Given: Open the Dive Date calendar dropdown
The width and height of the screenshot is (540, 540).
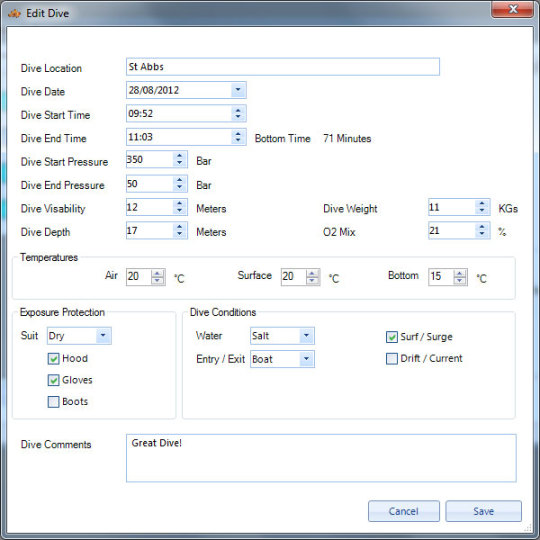Looking at the screenshot, I should tap(238, 90).
